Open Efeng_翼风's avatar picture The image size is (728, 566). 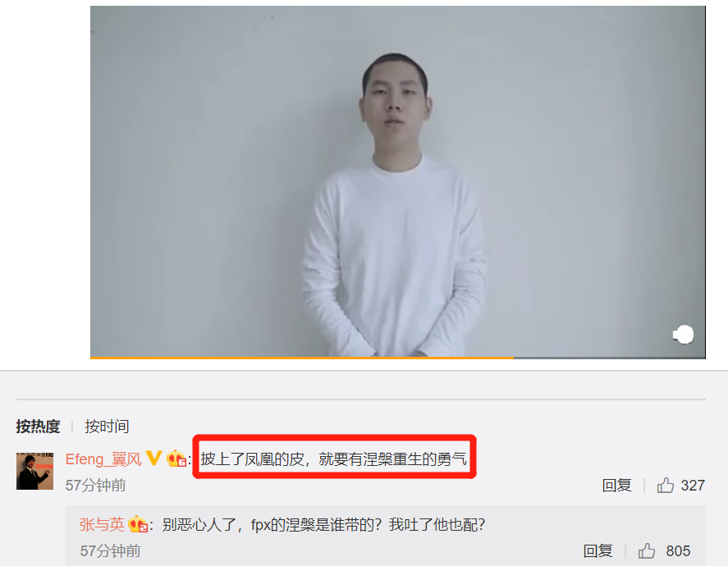pos(34,471)
